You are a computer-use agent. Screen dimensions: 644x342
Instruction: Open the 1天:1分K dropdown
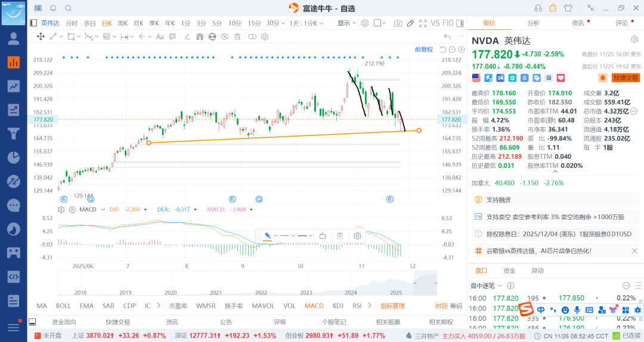(x=306, y=23)
